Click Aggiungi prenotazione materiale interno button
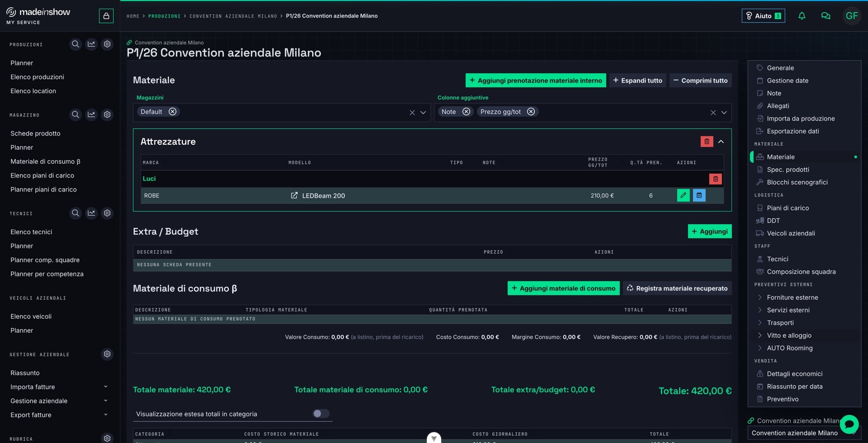 point(536,80)
